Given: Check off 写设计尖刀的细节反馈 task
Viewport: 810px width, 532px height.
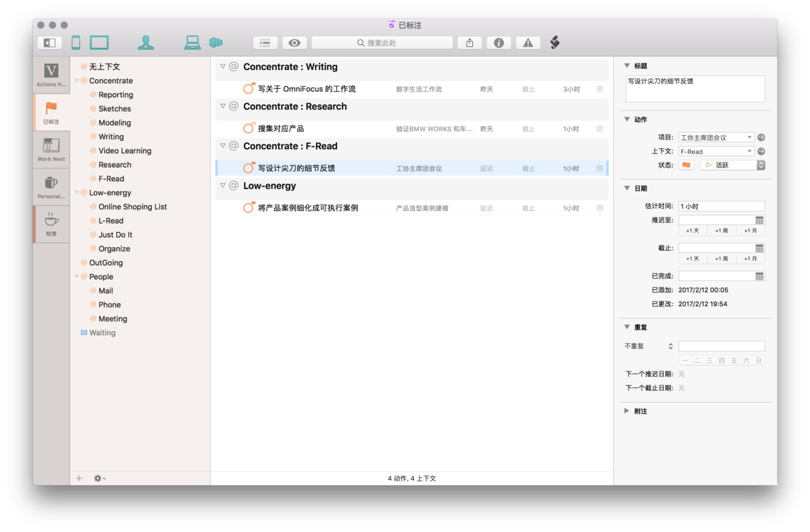Looking at the screenshot, I should (x=249, y=168).
